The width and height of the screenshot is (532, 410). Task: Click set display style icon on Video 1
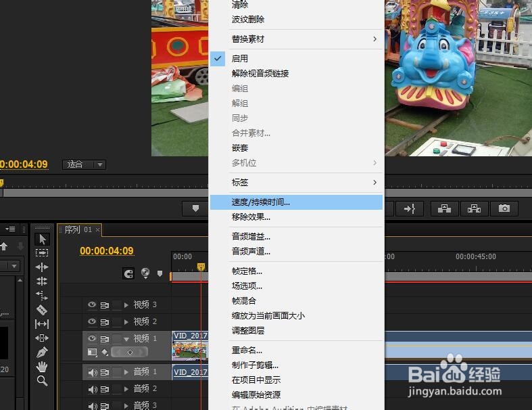click(93, 352)
